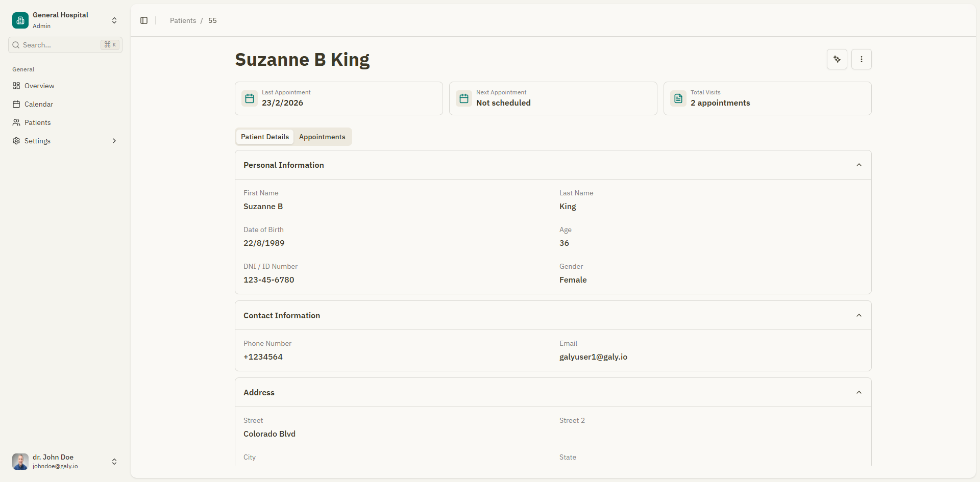Select the Patient Details tab
The image size is (980, 482).
(x=264, y=137)
